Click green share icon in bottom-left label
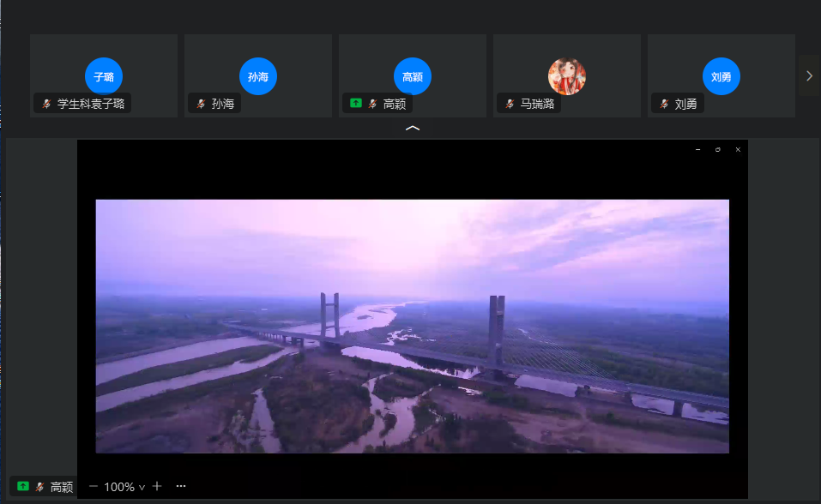This screenshot has height=504, width=821. [x=23, y=487]
